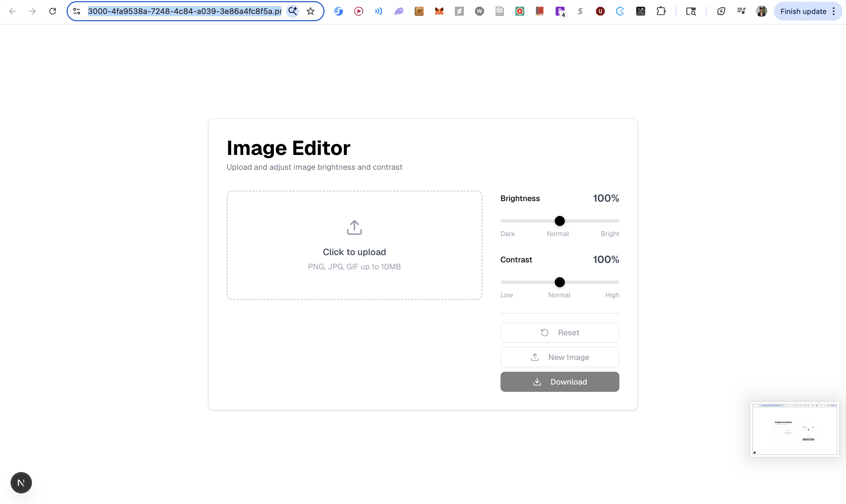This screenshot has height=504, width=846.
Task: Bookmark this page with star icon
Action: (x=311, y=11)
